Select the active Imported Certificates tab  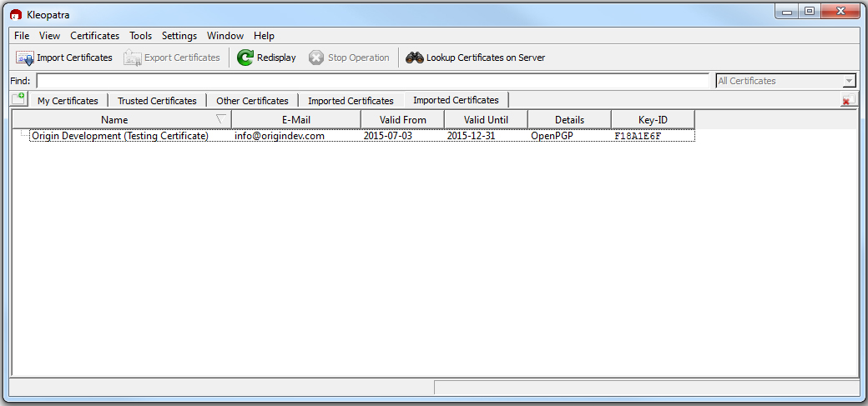click(x=456, y=100)
